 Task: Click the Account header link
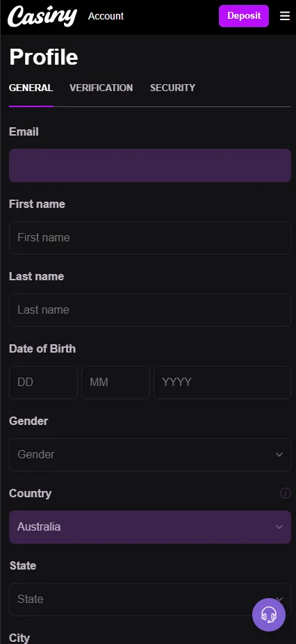point(106,16)
